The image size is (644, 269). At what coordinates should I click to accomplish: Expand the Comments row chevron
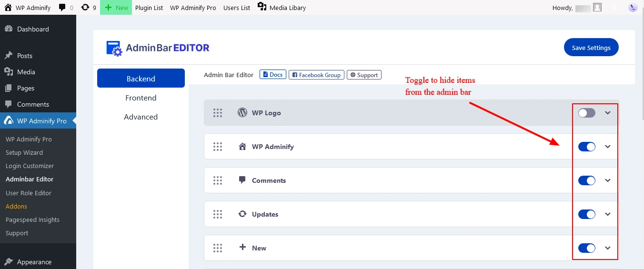[x=608, y=180]
